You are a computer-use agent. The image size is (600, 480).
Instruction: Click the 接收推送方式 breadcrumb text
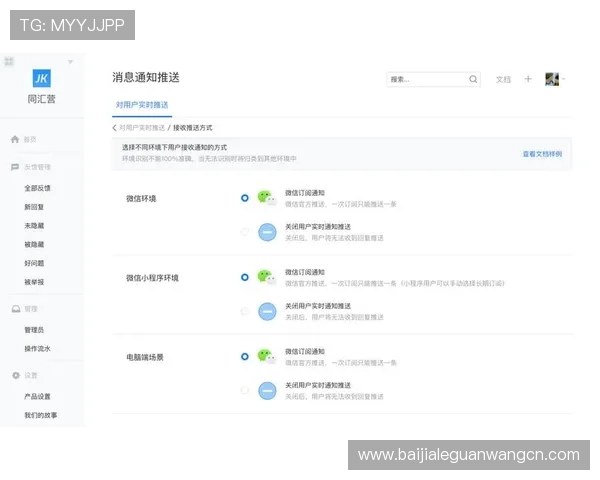point(192,128)
